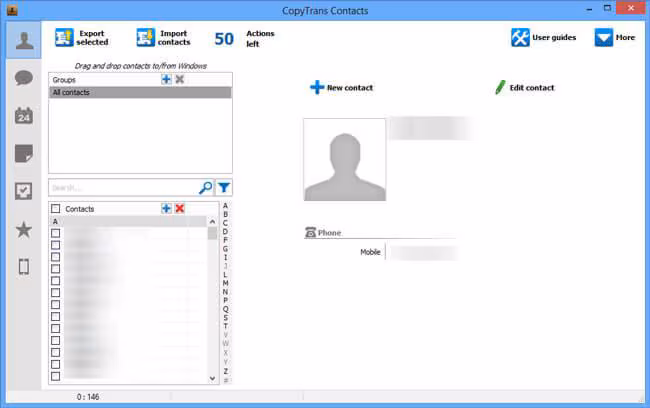Click Import contacts toolbar button
This screenshot has width=650, height=408.
click(163, 38)
